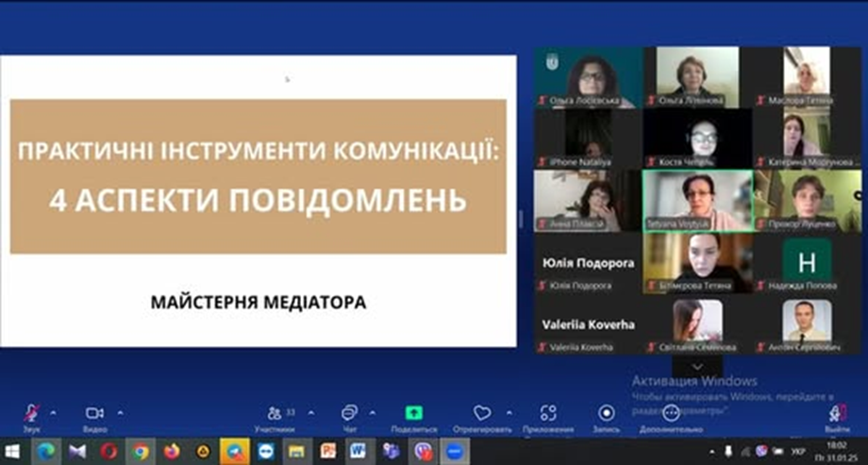Click the presentation title ПРАКТИЧНІ ІНСТРУМЕНТИ КОМУНІКАЦІЇ banner
This screenshot has height=465, width=868.
coord(258,176)
